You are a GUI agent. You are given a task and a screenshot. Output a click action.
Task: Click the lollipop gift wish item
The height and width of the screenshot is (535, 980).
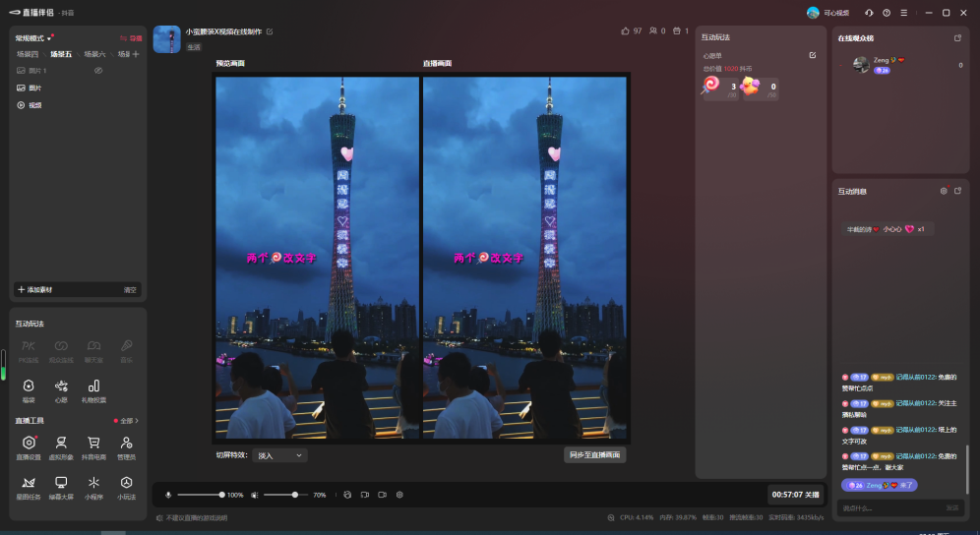[x=720, y=89]
